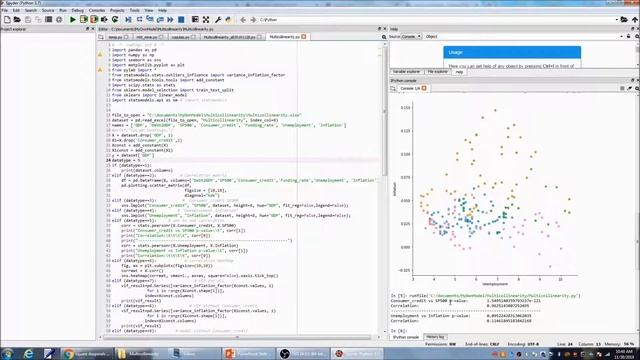Toggle fullscreen mode icon
Screen dimensions: 640x360
tap(206, 20)
